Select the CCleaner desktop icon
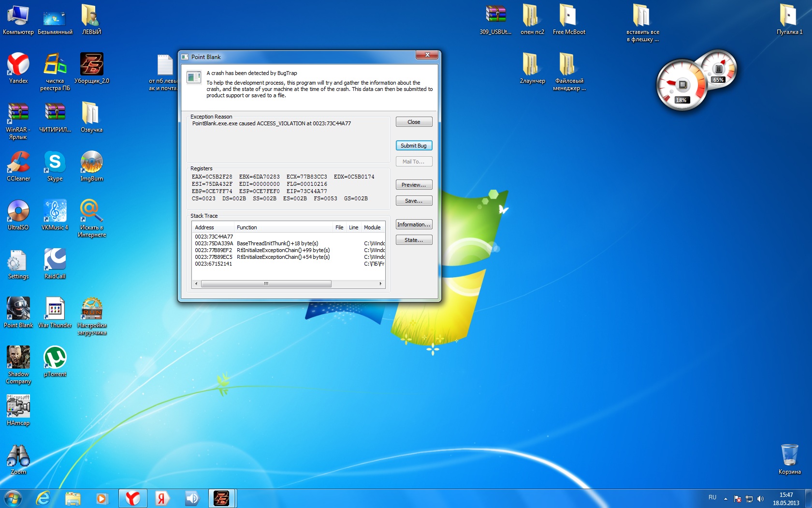Screen dimensions: 812x508 [x=18, y=166]
